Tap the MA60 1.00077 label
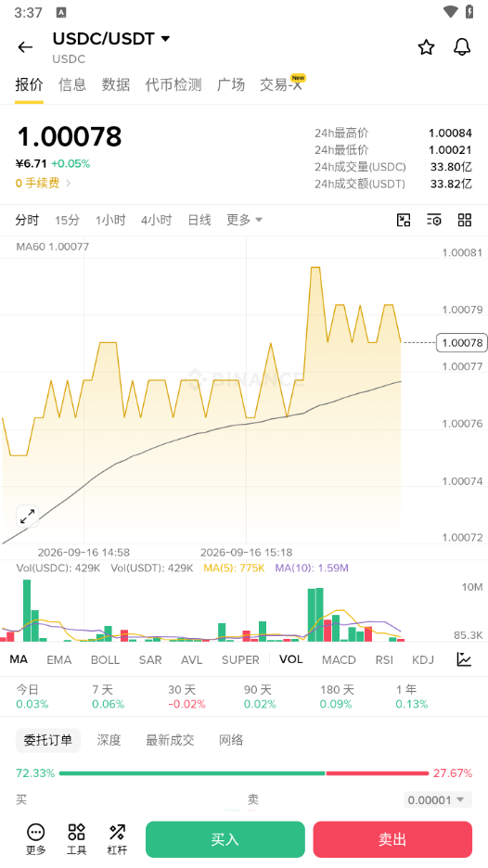Image resolution: width=488 pixels, height=868 pixels. point(53,247)
